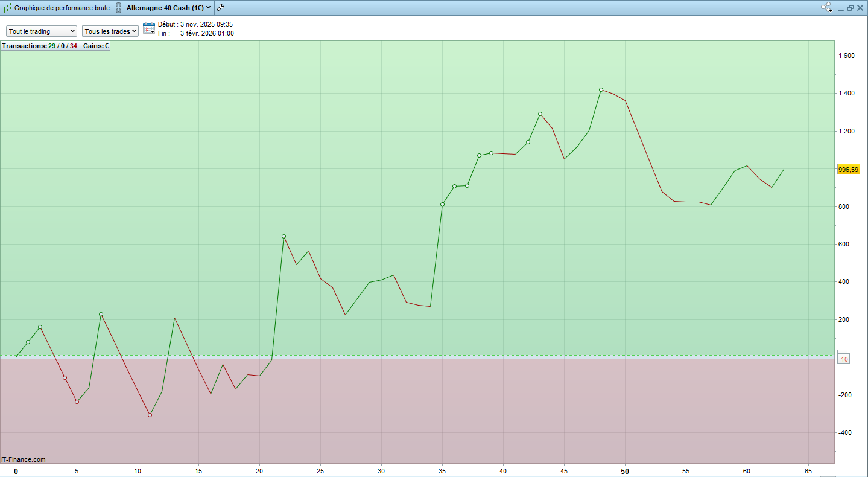Expand the 'Tous les trades' dropdown
The height and width of the screenshot is (477, 868).
point(110,31)
